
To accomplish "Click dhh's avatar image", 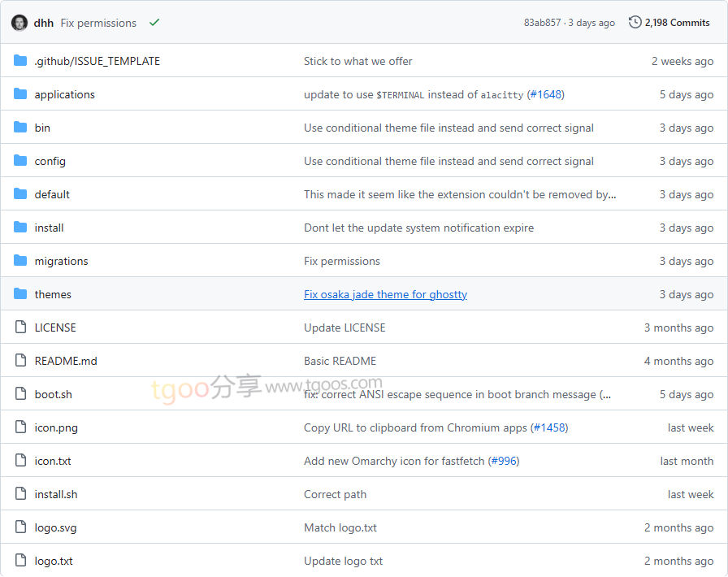I will pos(19,23).
